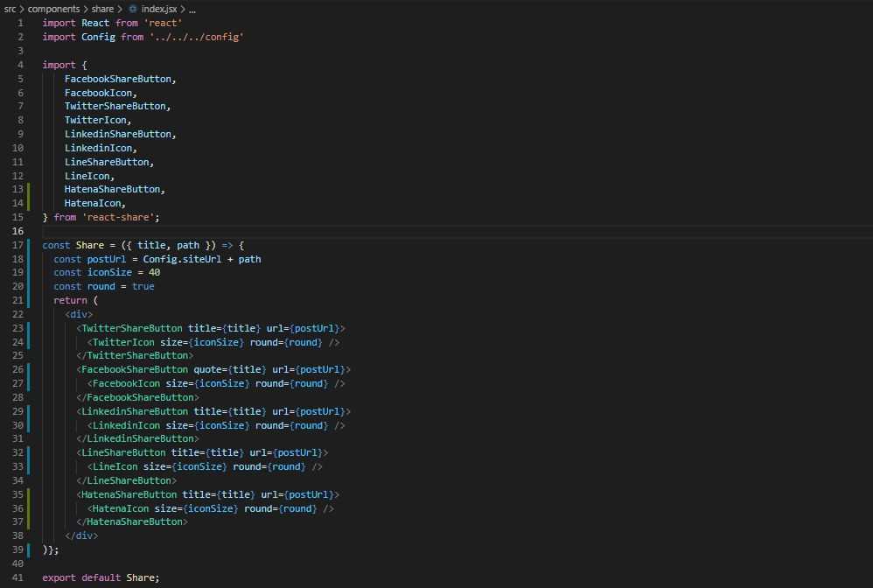Click the 'iconSize' declaration on line 19
Image resolution: width=873 pixels, height=588 pixels.
pyautogui.click(x=109, y=272)
